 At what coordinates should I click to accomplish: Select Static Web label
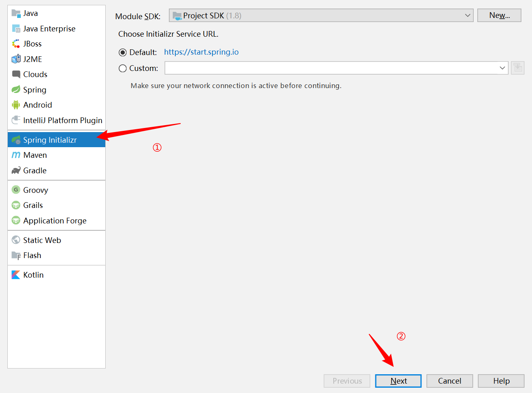[42, 240]
